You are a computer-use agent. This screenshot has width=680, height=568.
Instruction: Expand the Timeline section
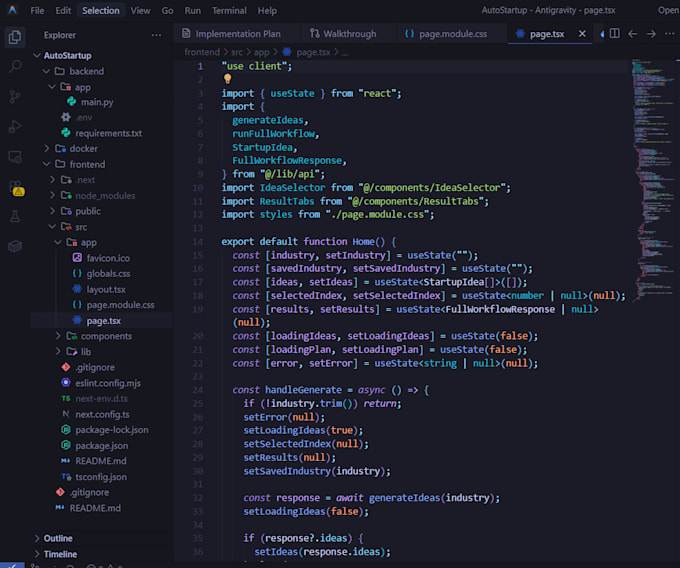point(37,554)
